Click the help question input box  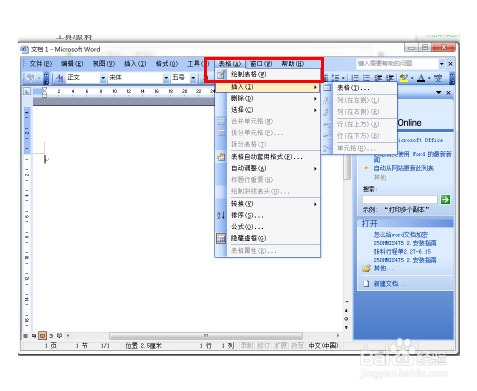[397, 63]
